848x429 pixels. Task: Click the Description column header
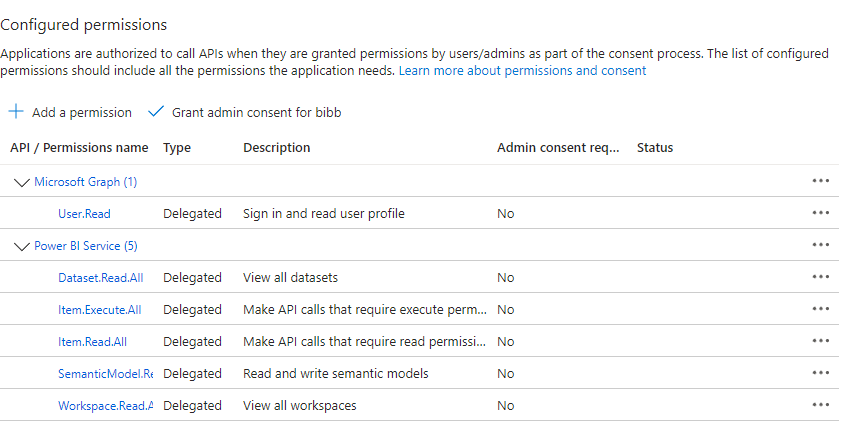point(276,148)
